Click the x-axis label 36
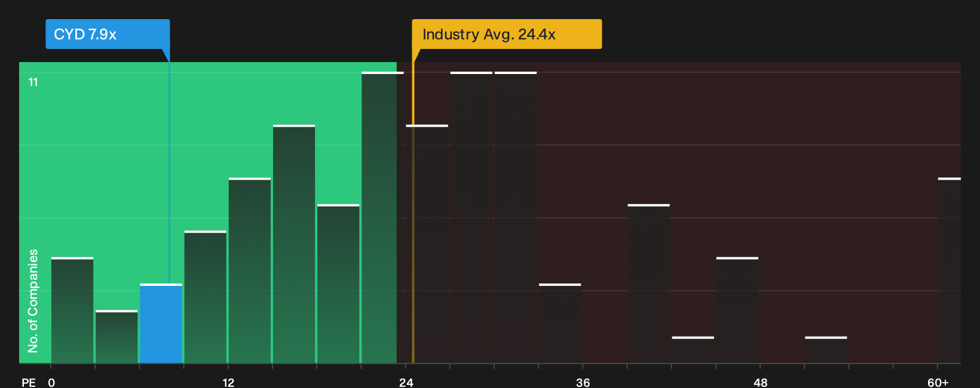 [x=583, y=383]
